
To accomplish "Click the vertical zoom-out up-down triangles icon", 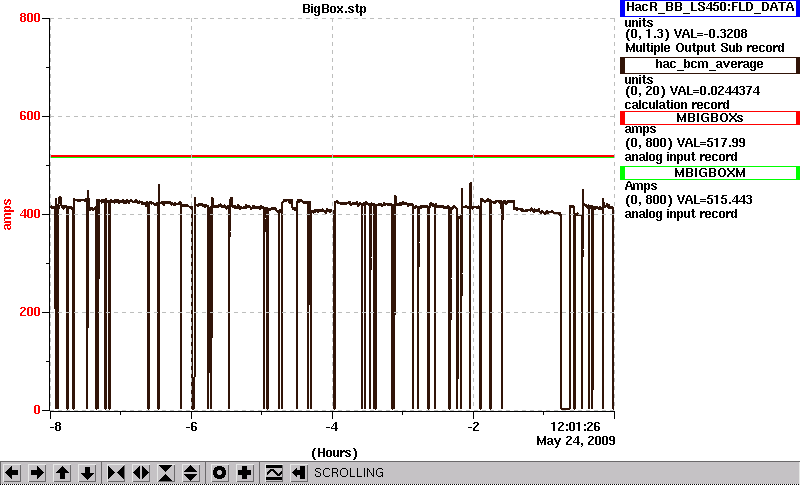I will click(x=191, y=473).
